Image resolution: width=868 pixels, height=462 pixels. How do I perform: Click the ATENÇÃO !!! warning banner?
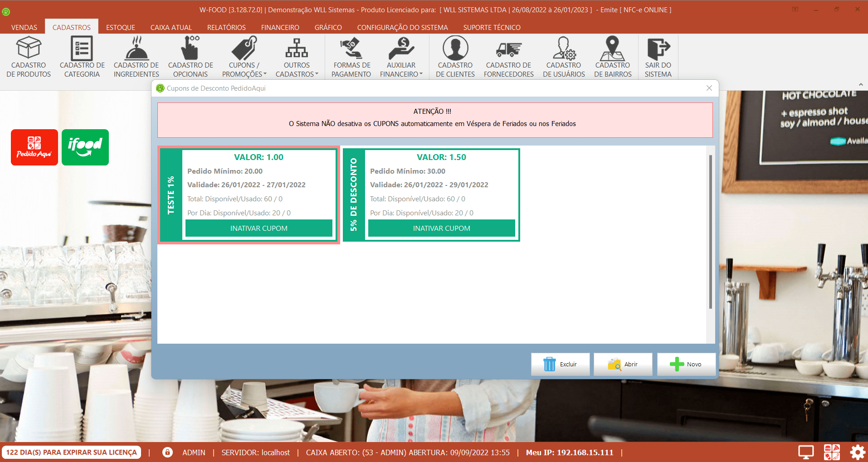pos(435,120)
